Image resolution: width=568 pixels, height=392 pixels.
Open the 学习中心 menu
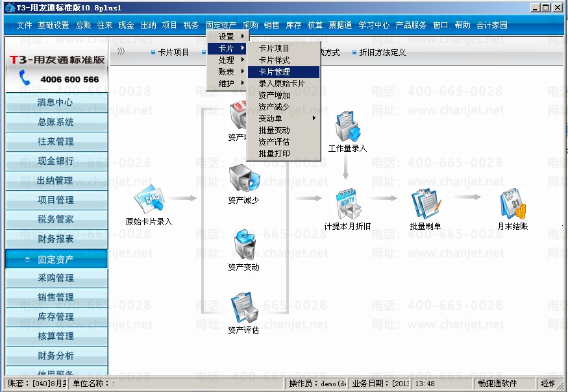(x=374, y=25)
